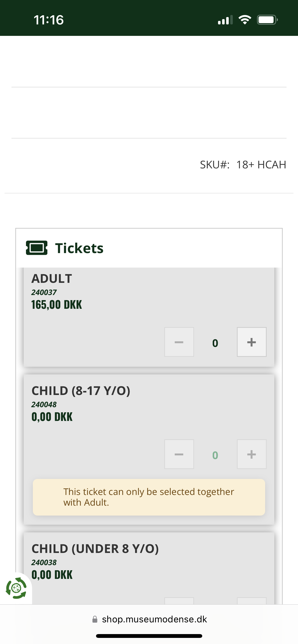Tap the home indicator bar
This screenshot has height=644, width=298.
pyautogui.click(x=149, y=636)
